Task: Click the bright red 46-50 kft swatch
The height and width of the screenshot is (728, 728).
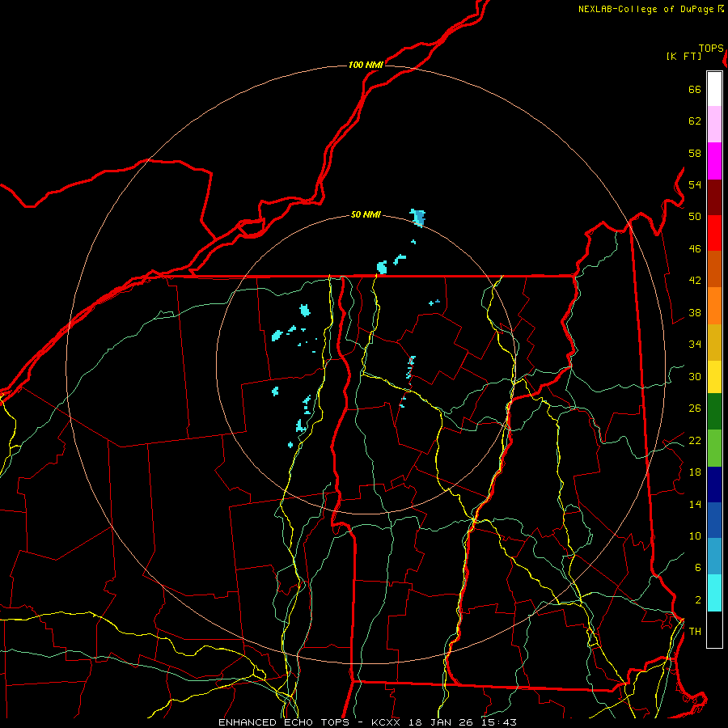Action: tap(714, 233)
